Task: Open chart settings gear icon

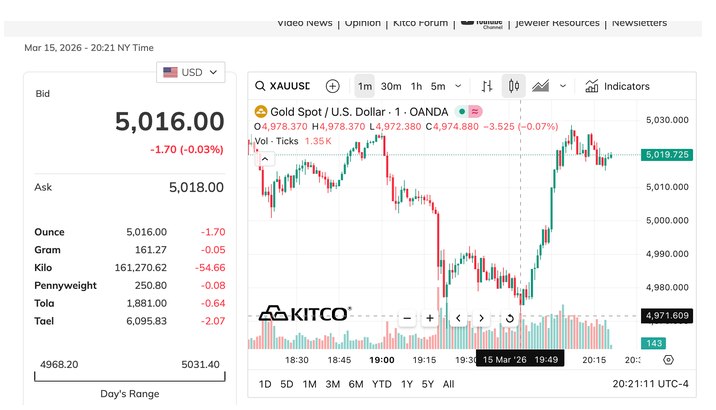Action: tap(668, 360)
